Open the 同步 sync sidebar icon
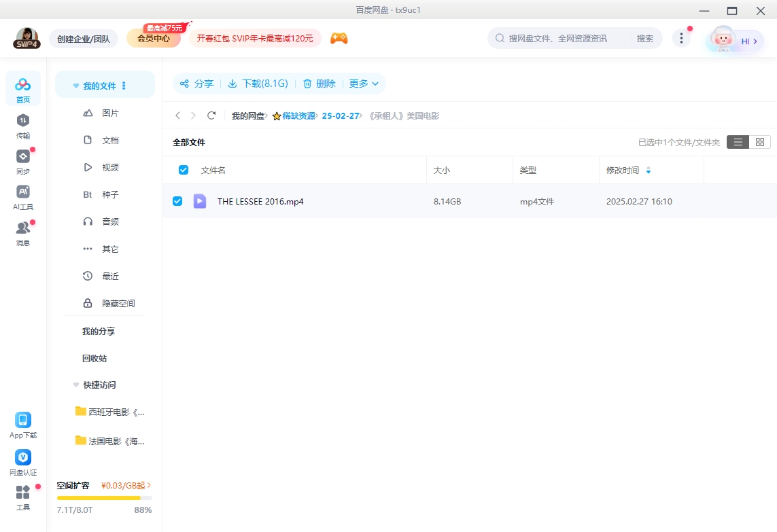The image size is (777, 532). pyautogui.click(x=23, y=157)
